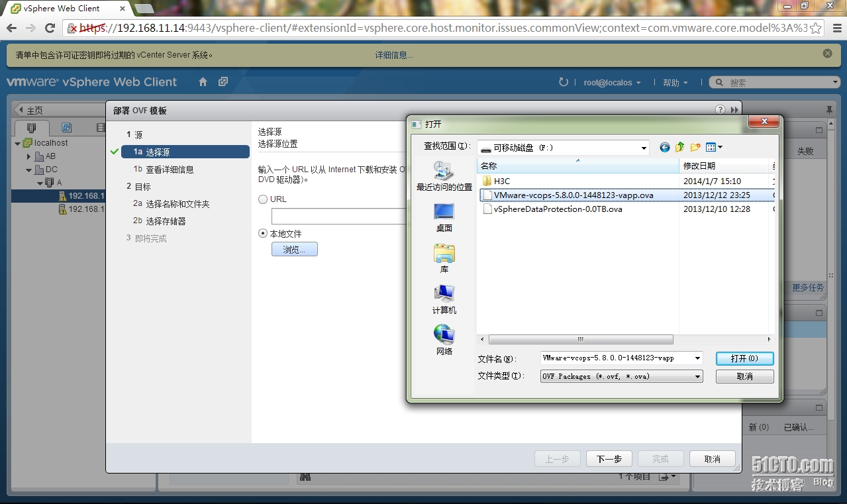Click 已确认... in alarms panel
Screen dimensions: 847x504
click(x=799, y=427)
